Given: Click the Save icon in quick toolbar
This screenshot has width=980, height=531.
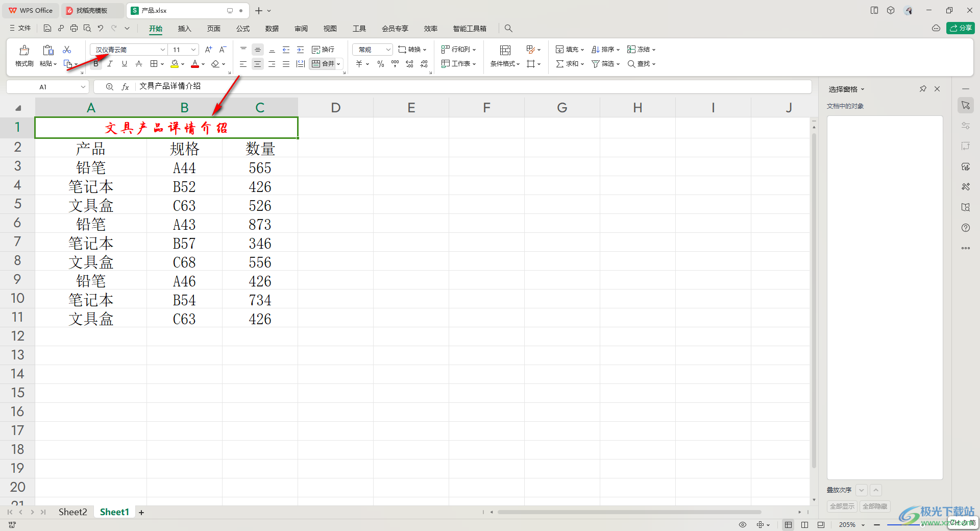Looking at the screenshot, I should coord(47,28).
